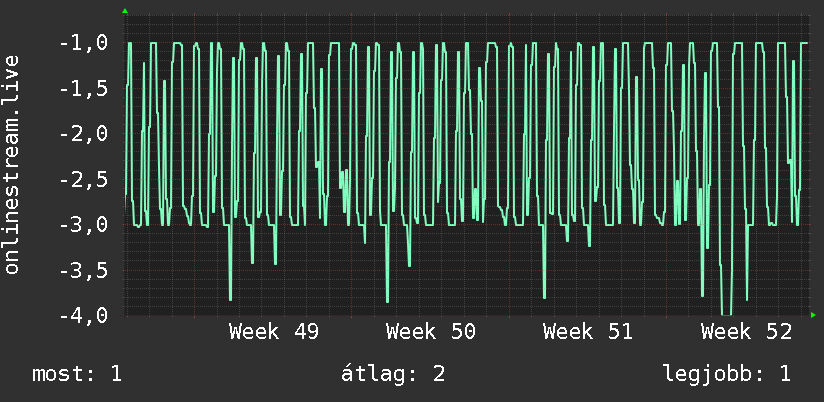The width and height of the screenshot is (824, 402).
Task: Click the 'most: 1' statistic
Action: [77, 374]
